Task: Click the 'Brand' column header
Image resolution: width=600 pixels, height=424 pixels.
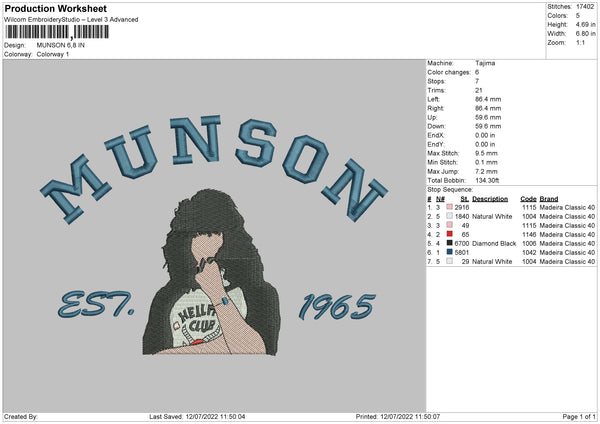Action: (x=549, y=199)
